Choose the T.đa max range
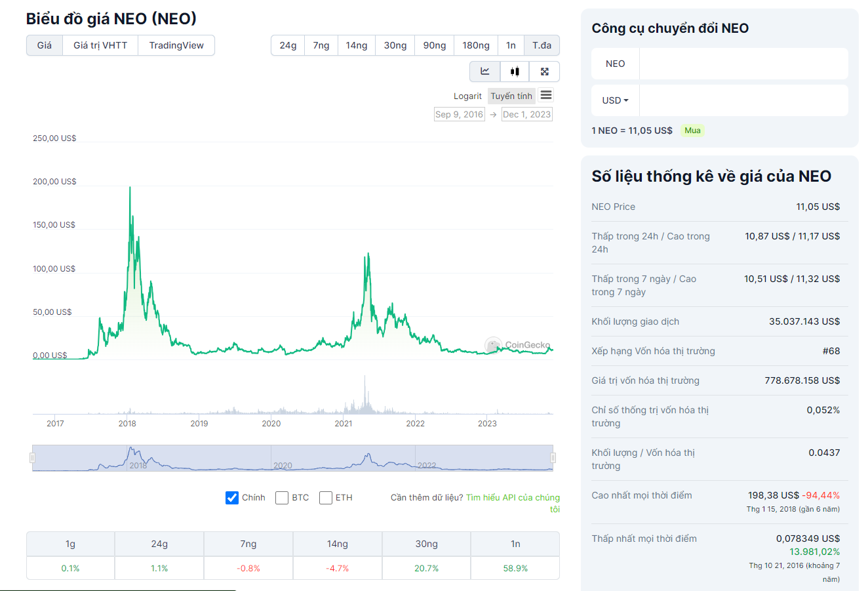 [542, 45]
